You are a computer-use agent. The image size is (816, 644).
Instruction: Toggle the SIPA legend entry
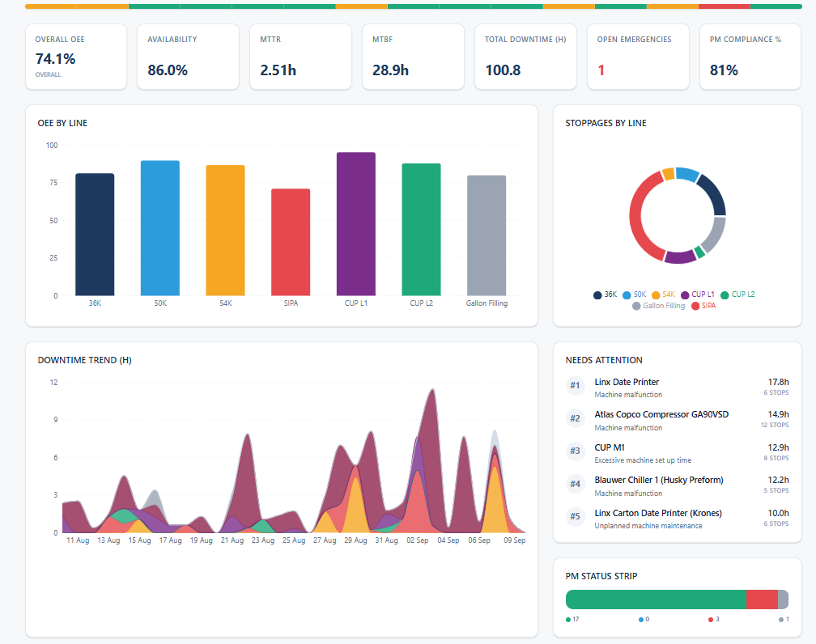(703, 306)
